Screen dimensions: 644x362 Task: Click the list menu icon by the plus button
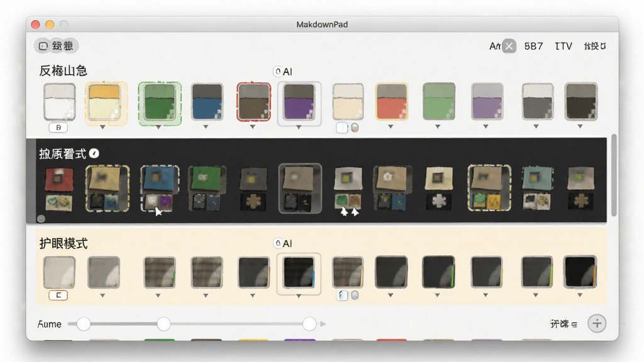coord(574,324)
